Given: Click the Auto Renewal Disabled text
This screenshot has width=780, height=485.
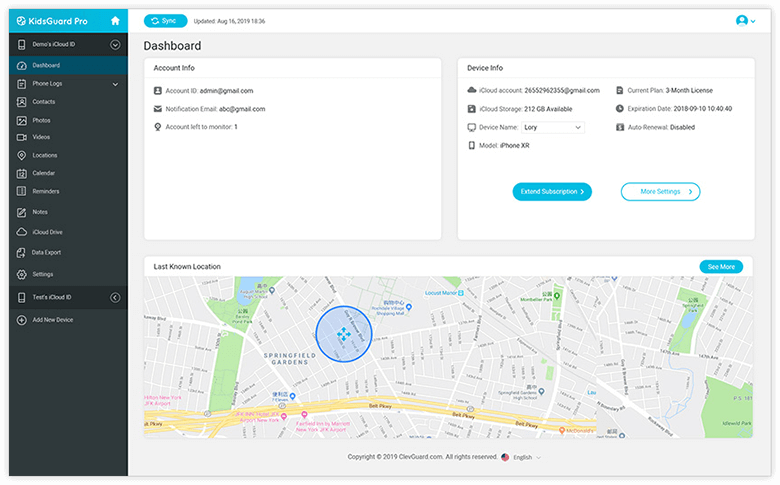Looking at the screenshot, I should (x=661, y=127).
